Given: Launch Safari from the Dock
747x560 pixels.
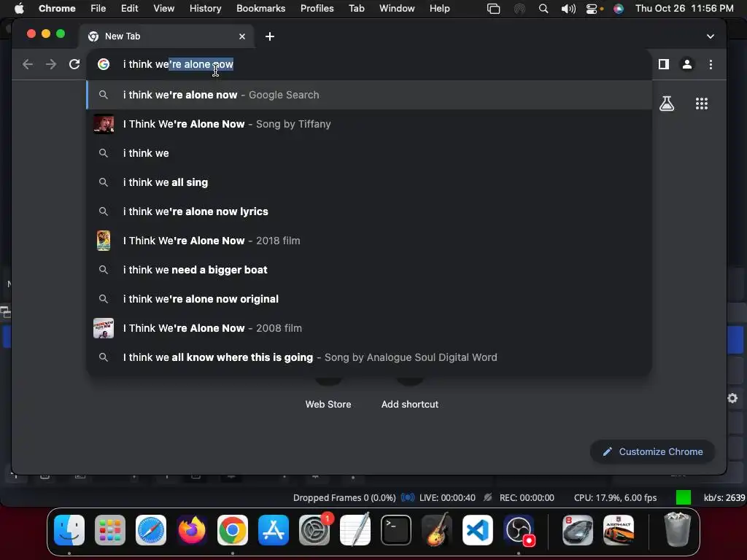Looking at the screenshot, I should [x=151, y=530].
